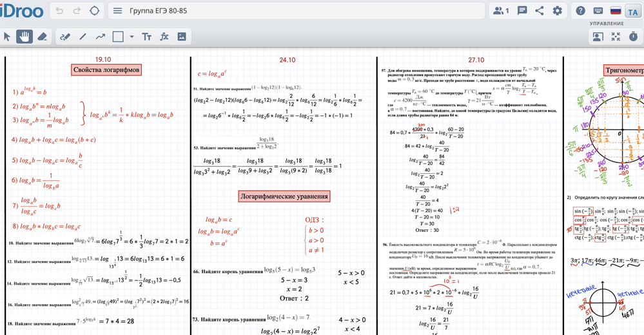Open the chat panel
Screen dimensions: 644x335
pyautogui.click(x=522, y=11)
